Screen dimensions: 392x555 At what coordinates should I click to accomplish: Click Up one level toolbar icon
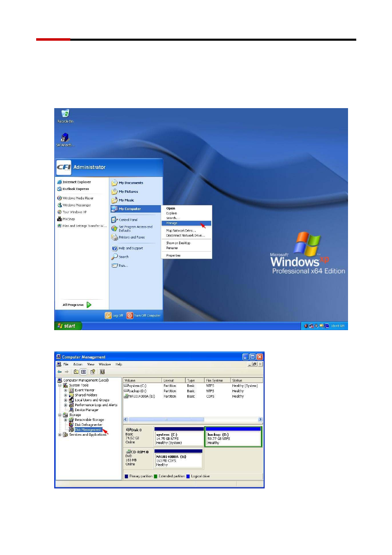point(76,372)
